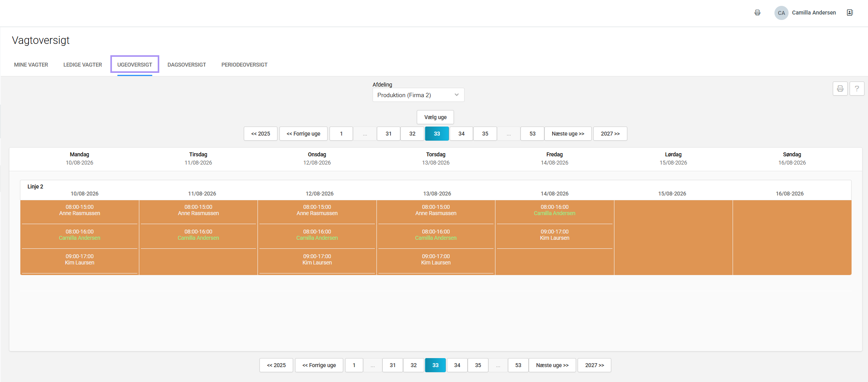Viewport: 868px width, 382px height.
Task: Click << Forrige uge in top pagination
Action: [x=303, y=134]
